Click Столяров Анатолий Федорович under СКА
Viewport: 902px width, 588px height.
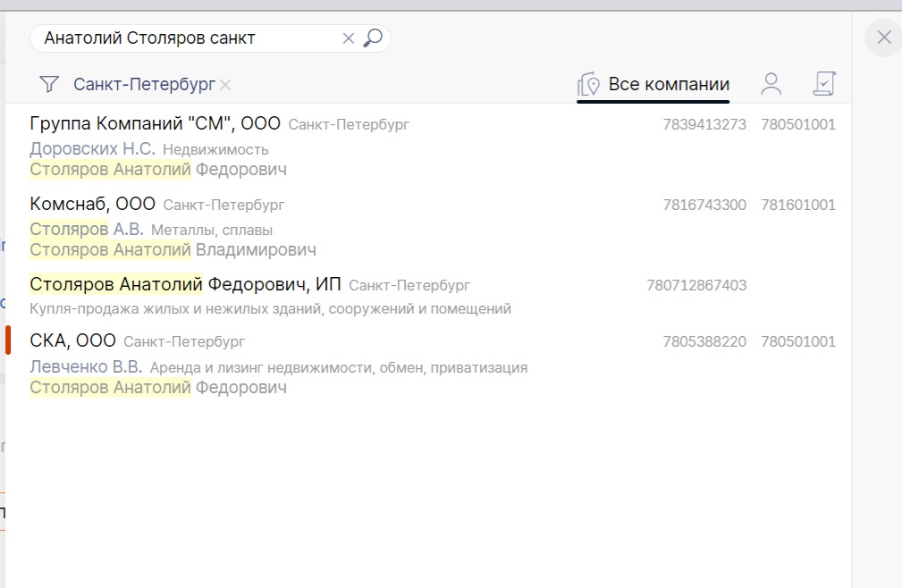(x=158, y=388)
